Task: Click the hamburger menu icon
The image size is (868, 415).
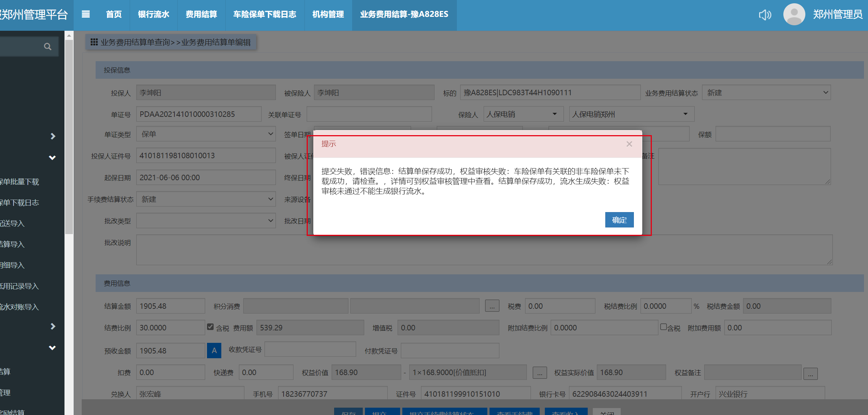Action: 86,14
